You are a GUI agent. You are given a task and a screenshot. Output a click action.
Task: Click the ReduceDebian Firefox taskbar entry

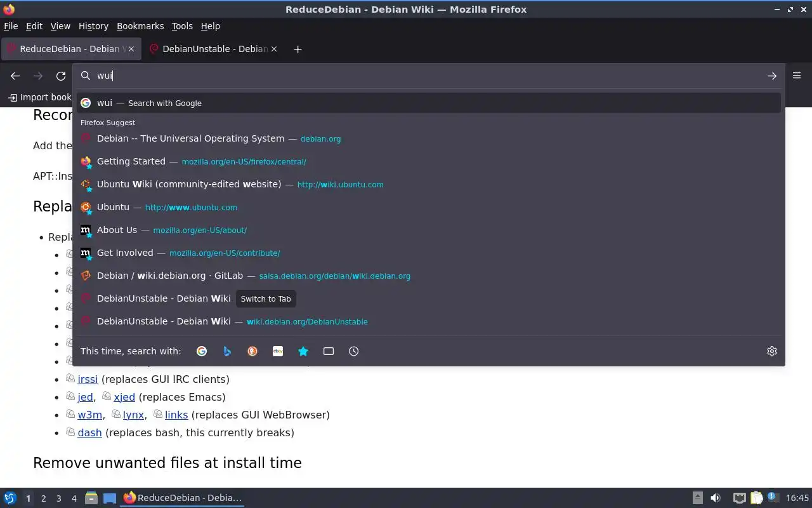click(183, 498)
